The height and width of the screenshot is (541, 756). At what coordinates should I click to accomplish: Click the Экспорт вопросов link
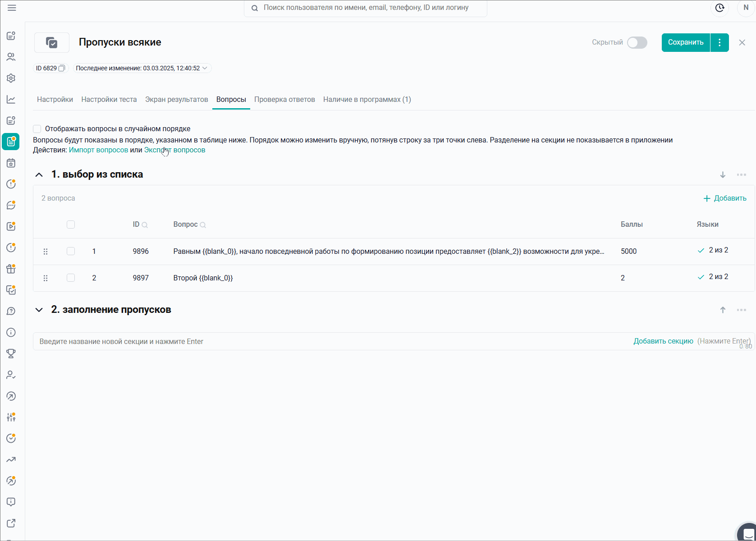(x=175, y=150)
